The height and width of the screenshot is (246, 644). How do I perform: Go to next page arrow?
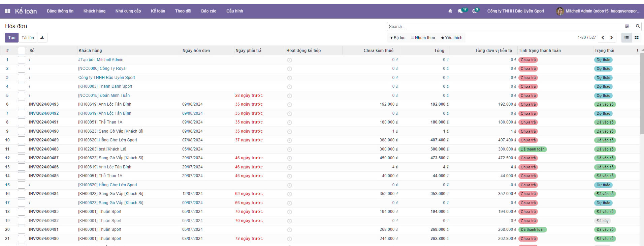point(612,38)
